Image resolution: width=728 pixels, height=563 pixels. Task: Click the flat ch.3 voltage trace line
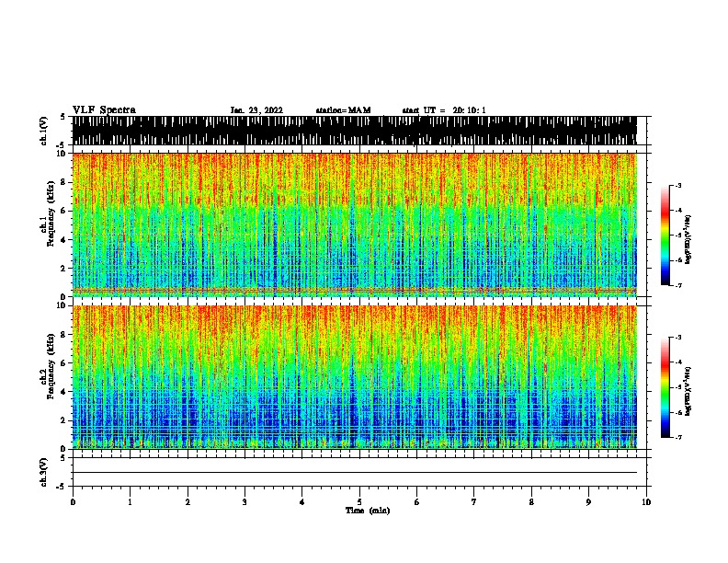(x=354, y=473)
